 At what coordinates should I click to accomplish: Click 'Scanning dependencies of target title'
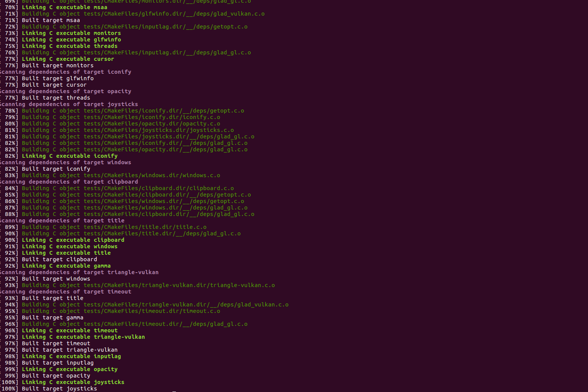pyautogui.click(x=62, y=221)
